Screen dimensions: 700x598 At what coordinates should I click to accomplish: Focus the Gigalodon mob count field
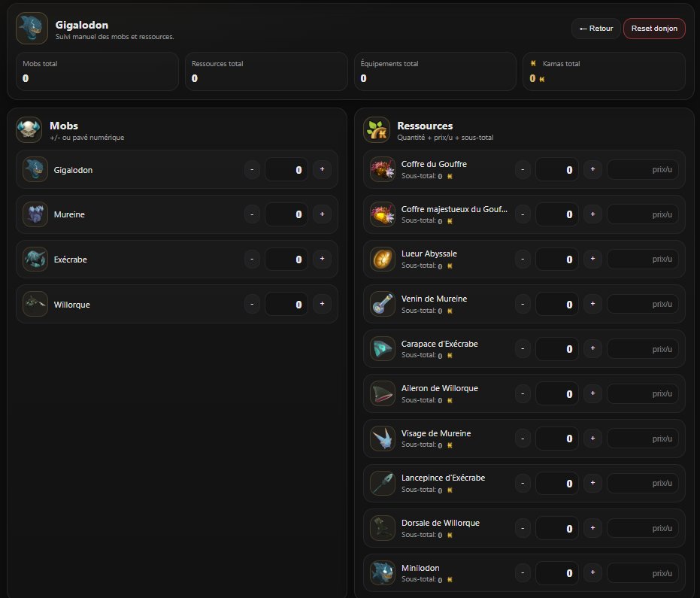[x=286, y=169]
